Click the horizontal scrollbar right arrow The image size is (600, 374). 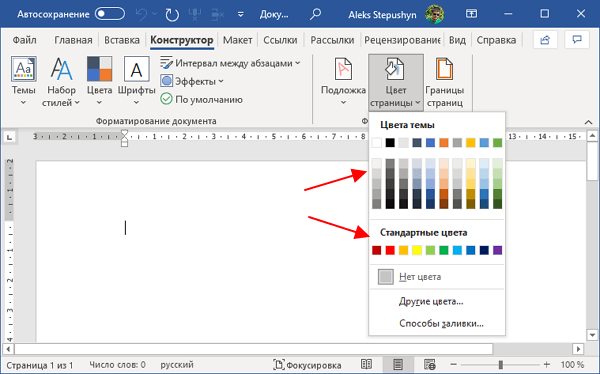[x=578, y=349]
